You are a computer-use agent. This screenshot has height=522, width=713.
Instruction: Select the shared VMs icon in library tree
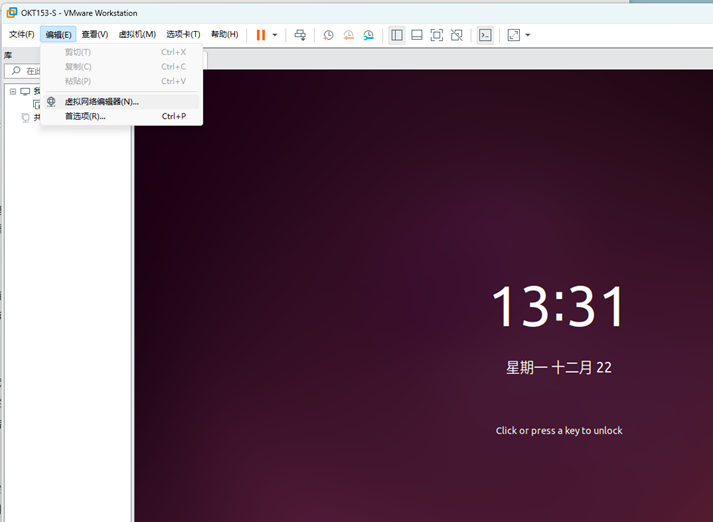pos(25,118)
